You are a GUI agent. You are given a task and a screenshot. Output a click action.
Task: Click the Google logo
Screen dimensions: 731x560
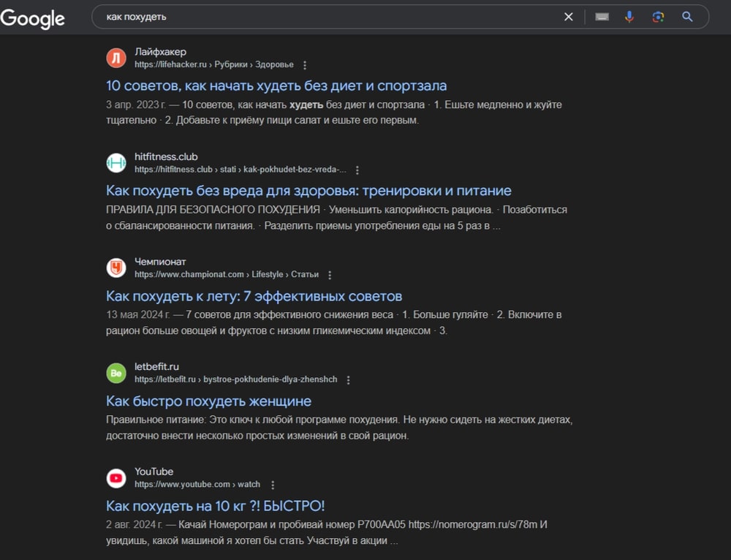pyautogui.click(x=33, y=19)
